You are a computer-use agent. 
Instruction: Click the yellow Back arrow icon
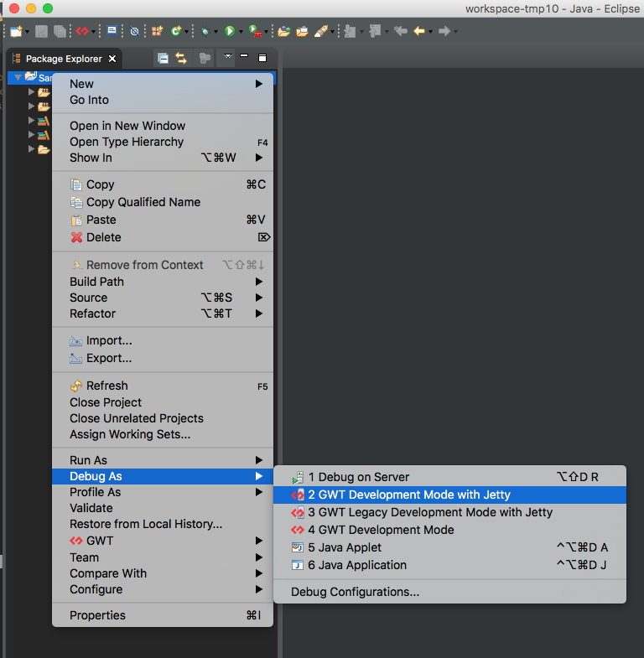tap(419, 31)
